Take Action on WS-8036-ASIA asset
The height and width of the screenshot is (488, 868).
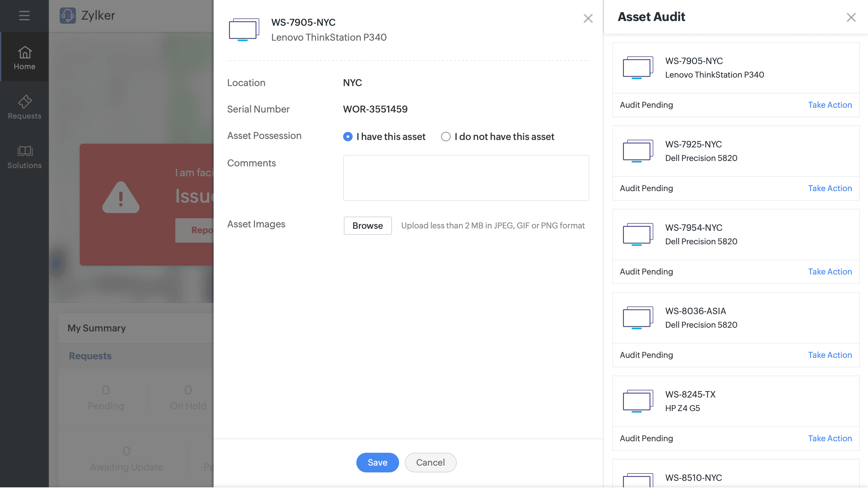830,355
